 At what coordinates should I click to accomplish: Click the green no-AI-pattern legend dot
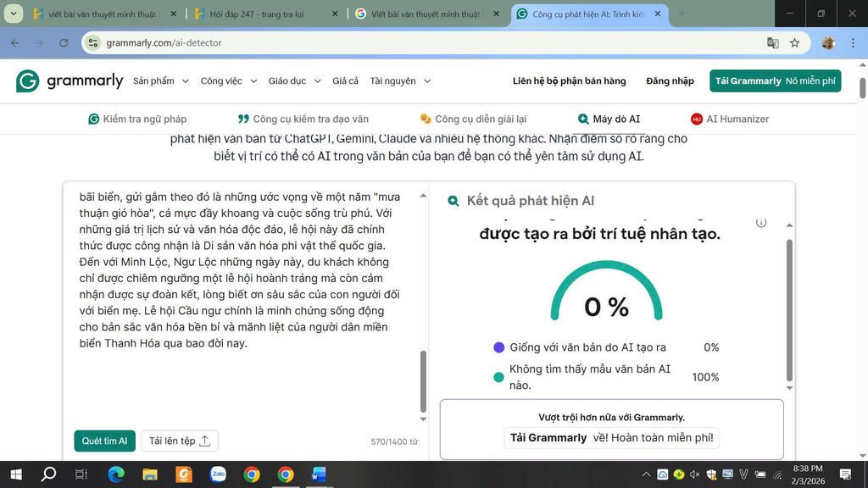click(498, 377)
